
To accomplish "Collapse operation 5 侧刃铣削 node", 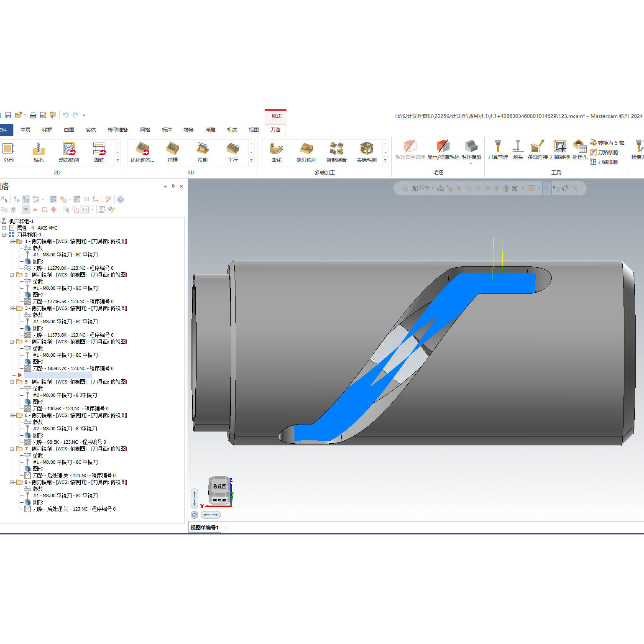I will [x=12, y=382].
